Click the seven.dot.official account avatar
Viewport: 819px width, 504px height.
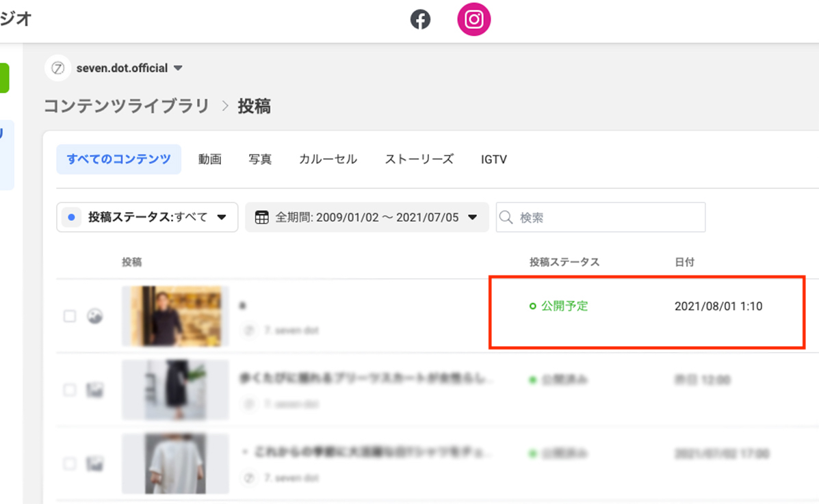click(x=58, y=68)
